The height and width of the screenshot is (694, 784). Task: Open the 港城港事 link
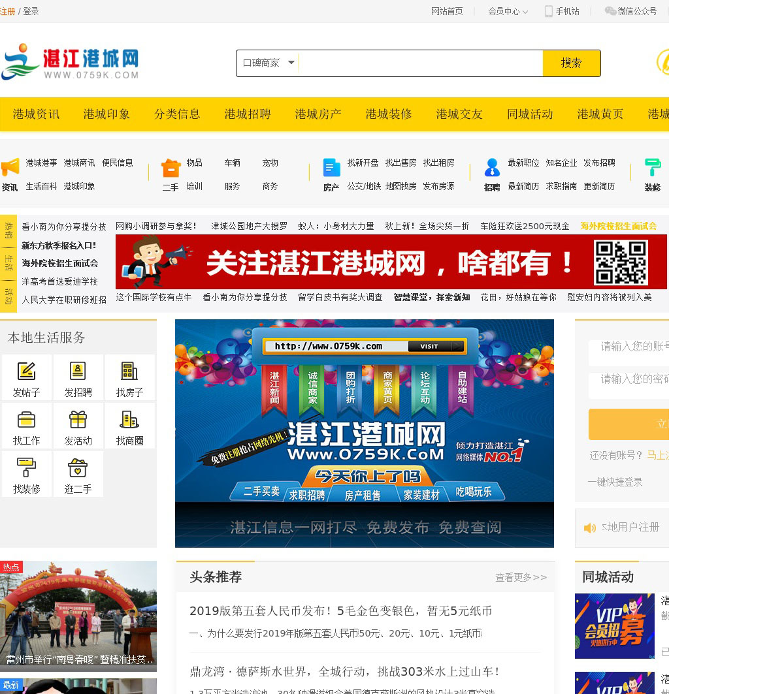point(41,163)
